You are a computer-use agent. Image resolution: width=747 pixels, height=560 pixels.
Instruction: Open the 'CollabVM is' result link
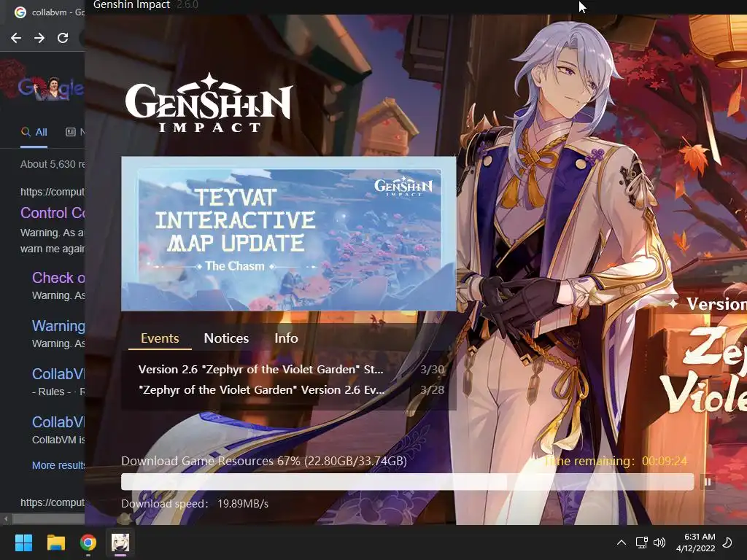point(58,422)
